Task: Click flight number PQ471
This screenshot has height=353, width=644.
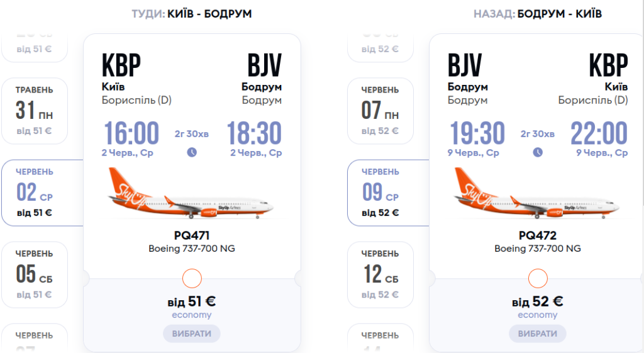Action: pos(192,236)
